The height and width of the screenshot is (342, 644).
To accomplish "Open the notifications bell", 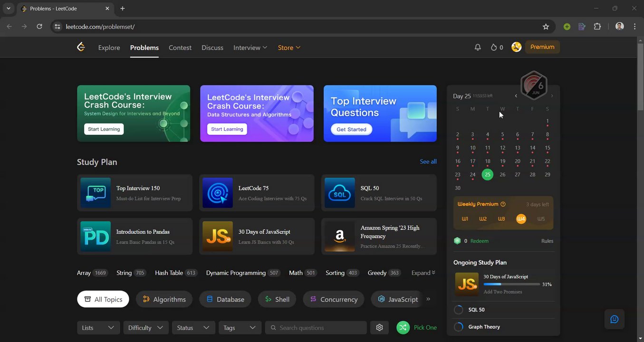I will pos(478,47).
